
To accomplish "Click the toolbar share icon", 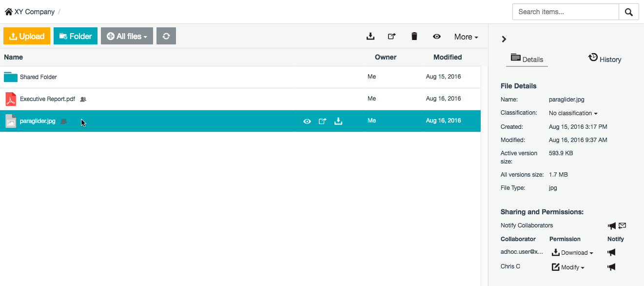I will tap(391, 36).
